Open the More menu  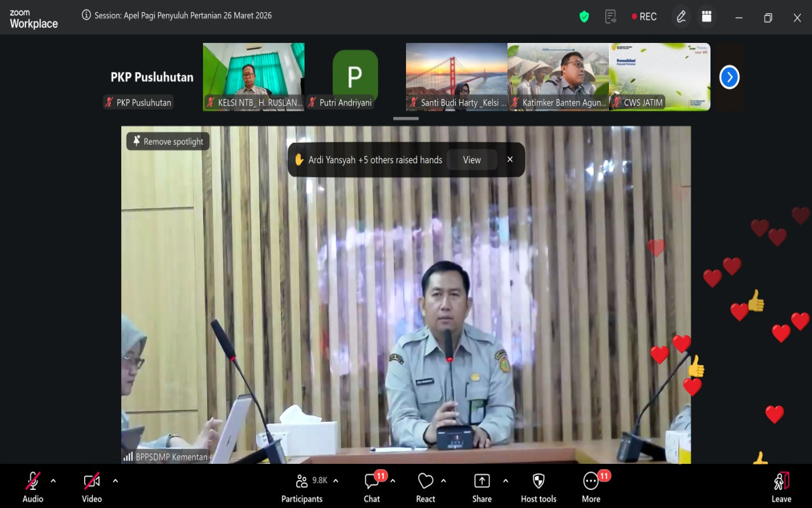[x=591, y=488]
